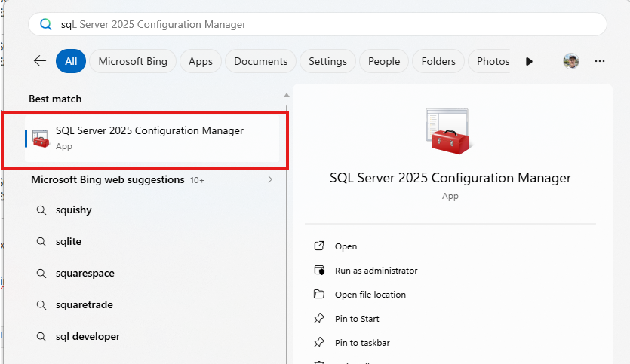
Task: Open the Documents filter tab
Action: (x=261, y=61)
